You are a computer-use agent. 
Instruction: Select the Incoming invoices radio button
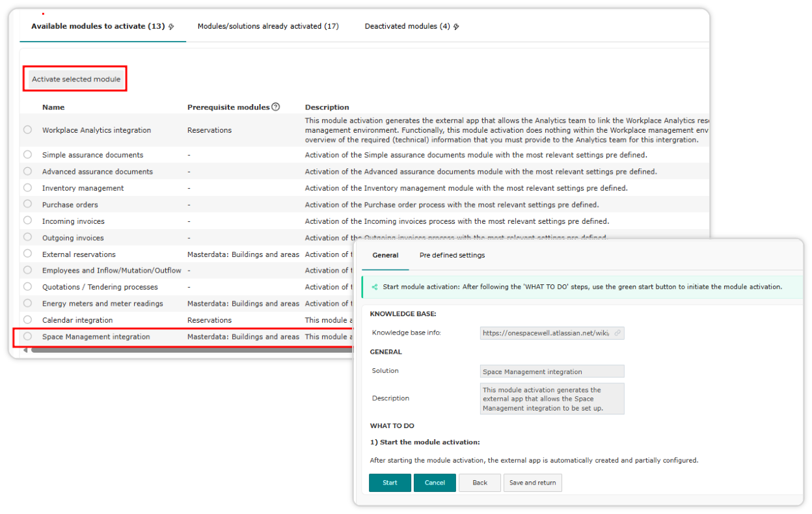(27, 221)
